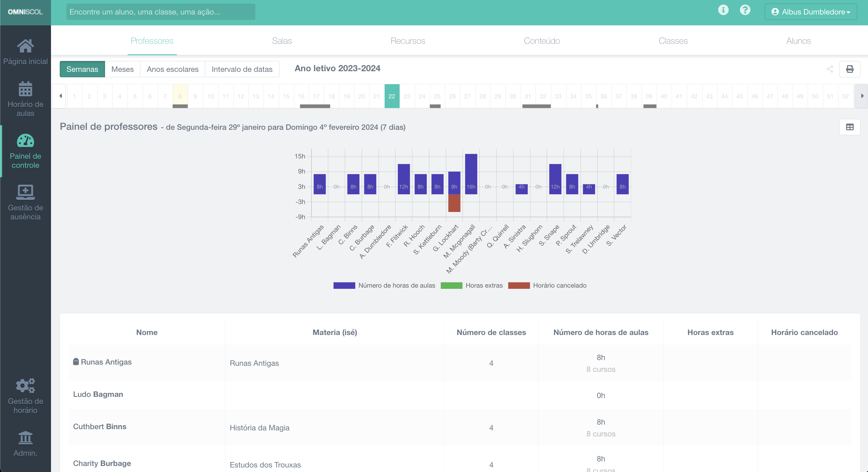Click the question mark help icon

pos(745,10)
